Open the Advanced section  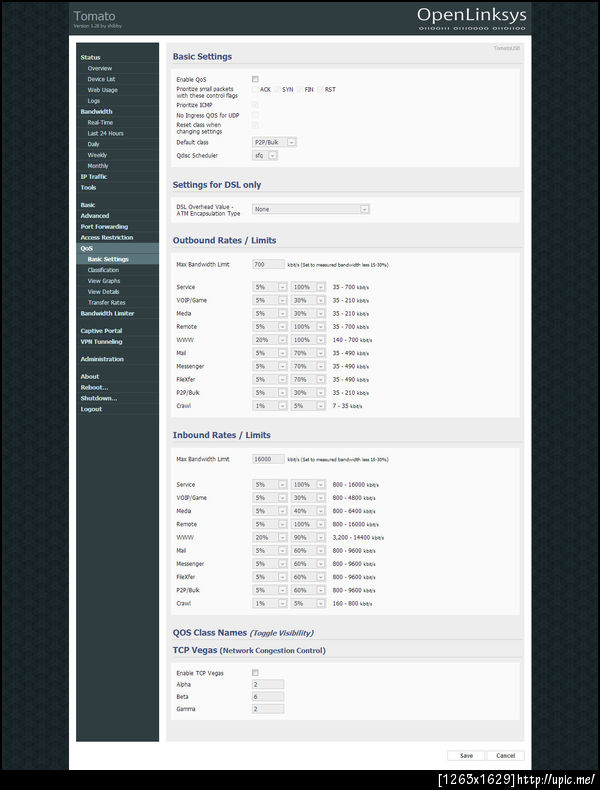[x=95, y=216]
